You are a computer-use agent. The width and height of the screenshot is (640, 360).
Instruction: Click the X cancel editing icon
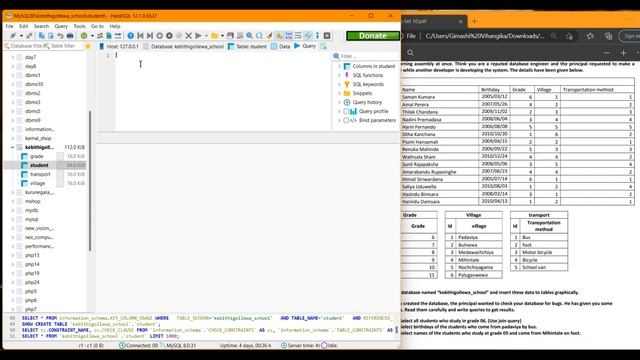188,36
